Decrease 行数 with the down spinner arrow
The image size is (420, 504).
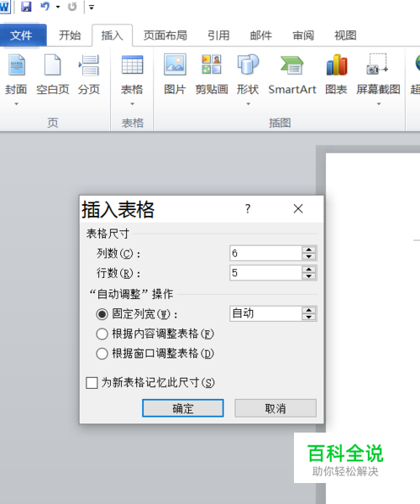click(309, 276)
